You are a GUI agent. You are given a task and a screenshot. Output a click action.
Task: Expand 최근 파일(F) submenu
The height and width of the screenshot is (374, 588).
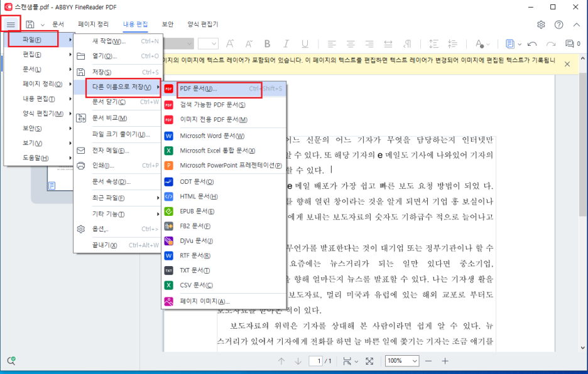(117, 198)
